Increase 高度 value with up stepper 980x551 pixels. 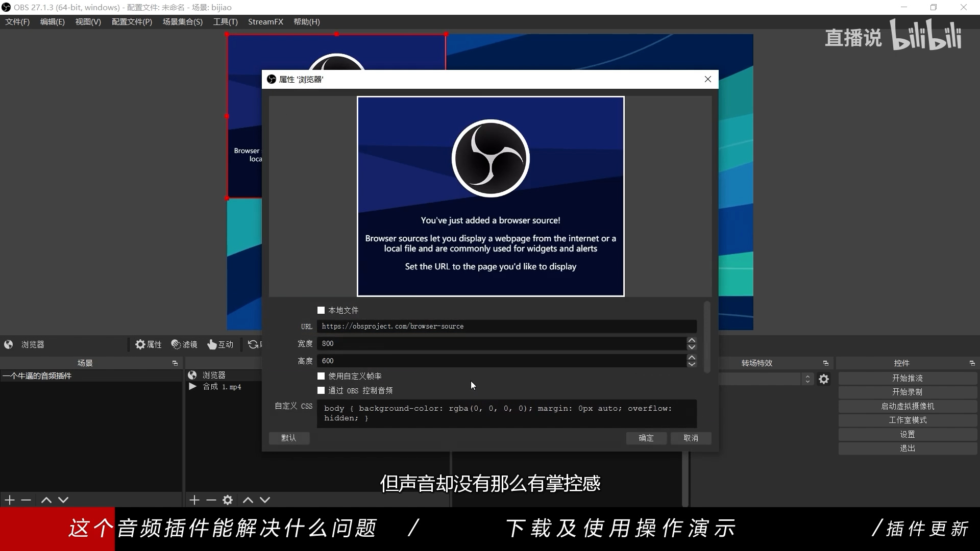pos(692,358)
